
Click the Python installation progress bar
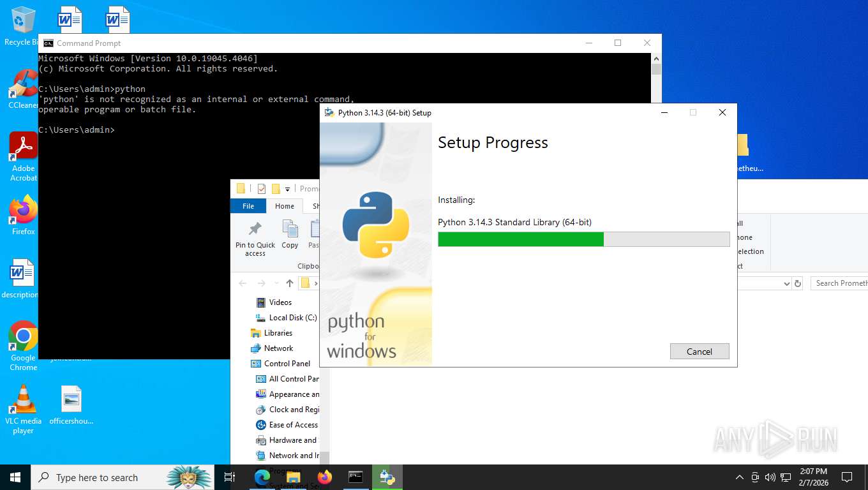[x=584, y=239]
